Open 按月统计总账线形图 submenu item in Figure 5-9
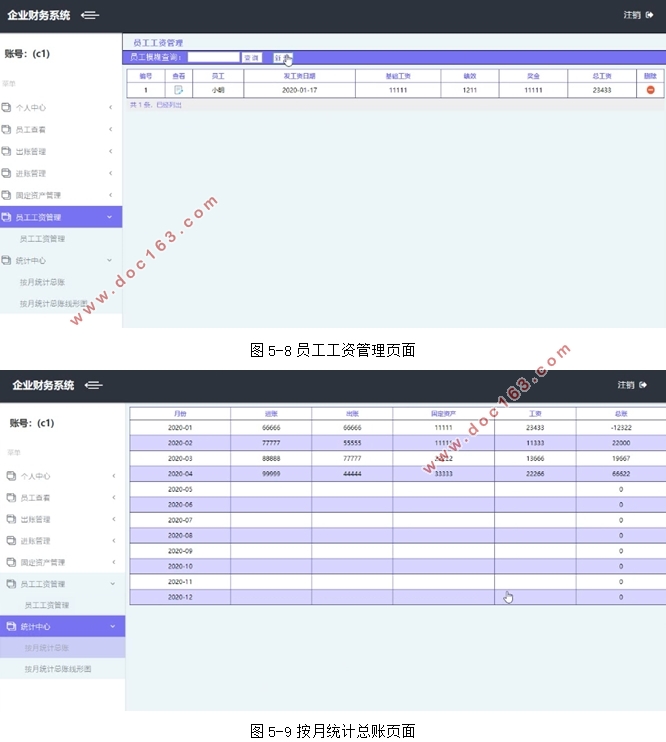666x742 pixels. 58,669
